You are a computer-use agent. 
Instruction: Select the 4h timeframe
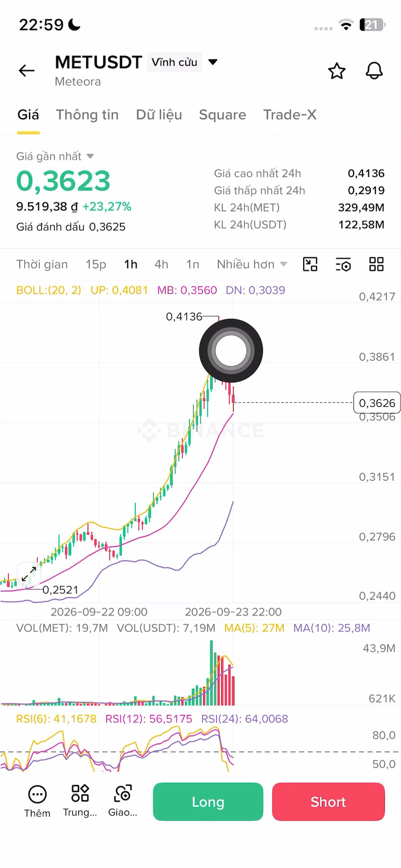coord(162,264)
